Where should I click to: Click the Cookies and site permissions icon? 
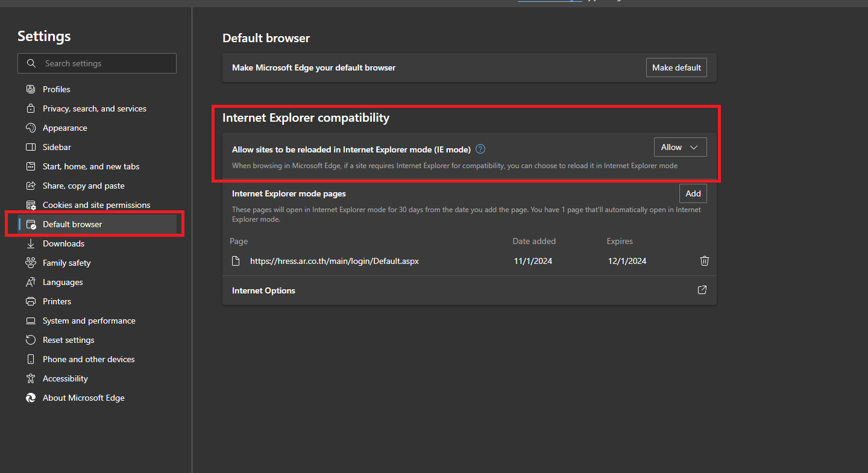(x=31, y=205)
